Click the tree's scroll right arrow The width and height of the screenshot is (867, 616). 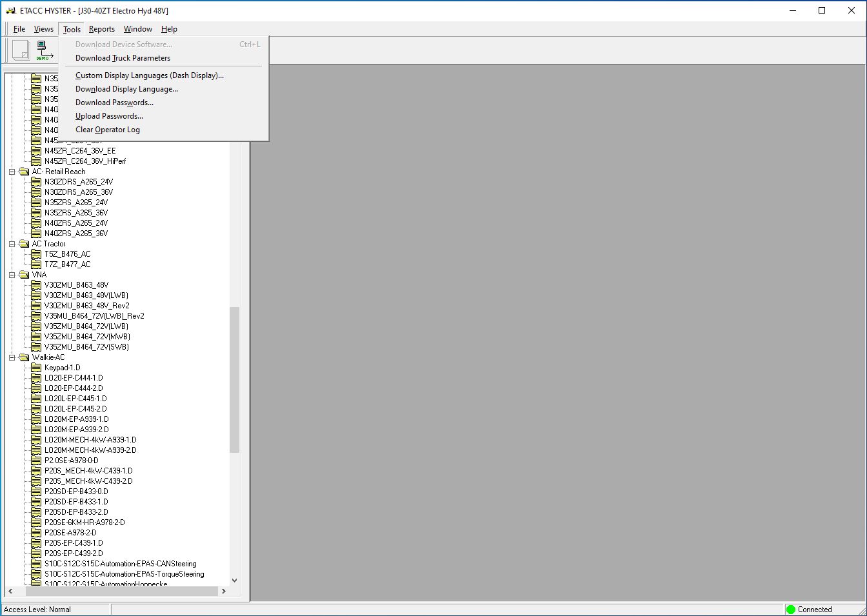pos(224,591)
